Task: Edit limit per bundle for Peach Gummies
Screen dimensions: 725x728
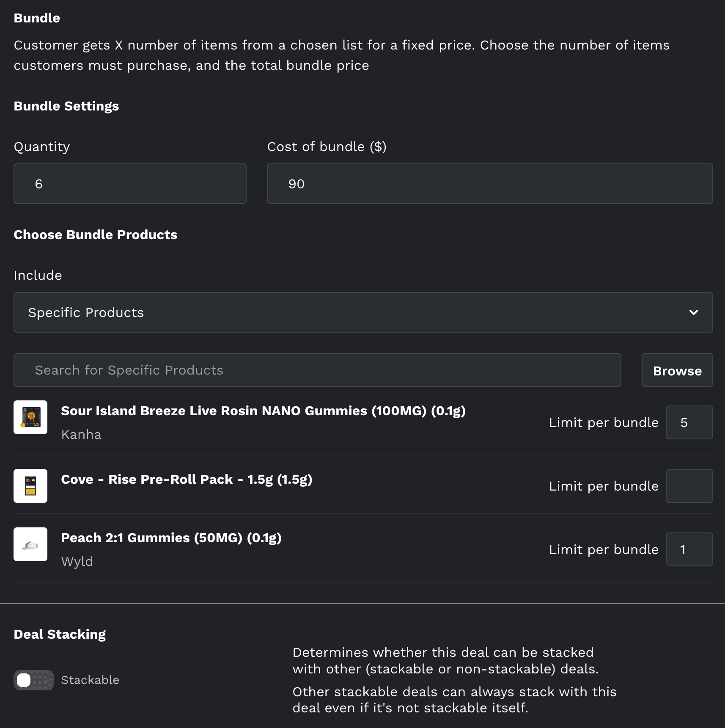Action: coord(689,549)
